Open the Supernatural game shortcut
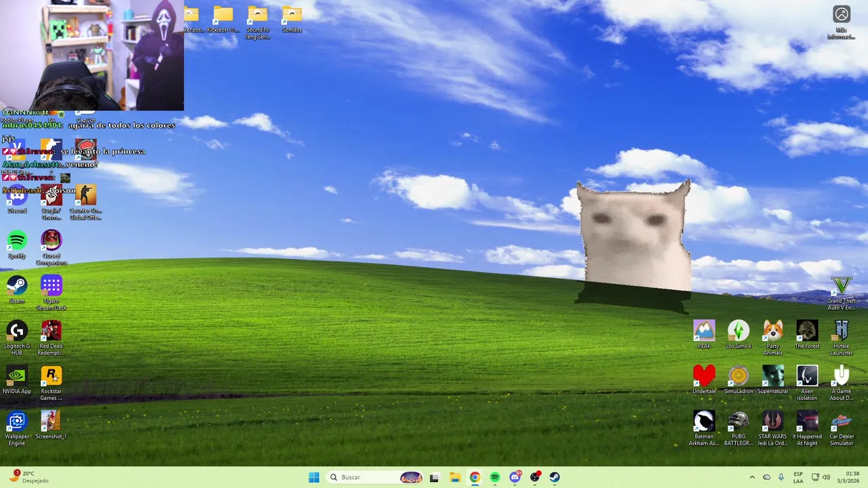 click(x=773, y=380)
